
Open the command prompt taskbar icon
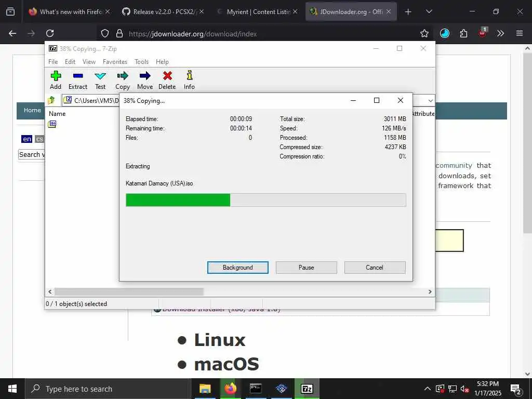(x=256, y=389)
